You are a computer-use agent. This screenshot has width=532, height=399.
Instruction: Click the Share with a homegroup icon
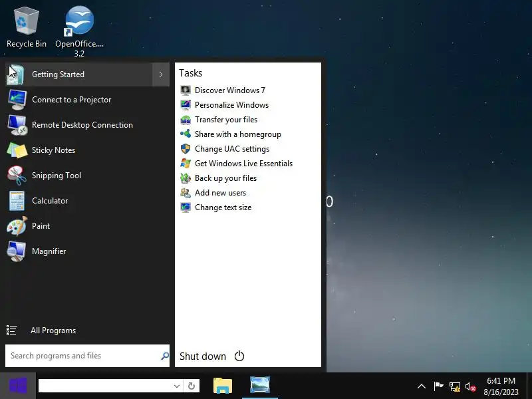186,134
